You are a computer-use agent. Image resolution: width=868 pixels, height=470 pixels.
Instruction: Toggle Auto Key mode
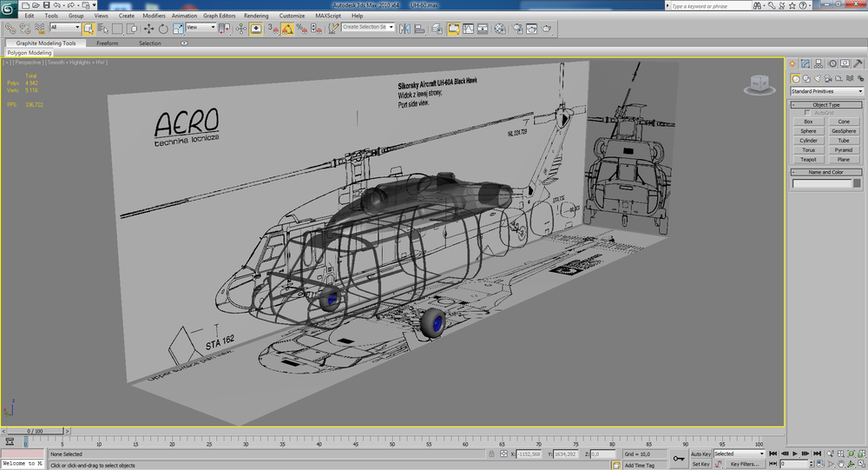click(700, 453)
